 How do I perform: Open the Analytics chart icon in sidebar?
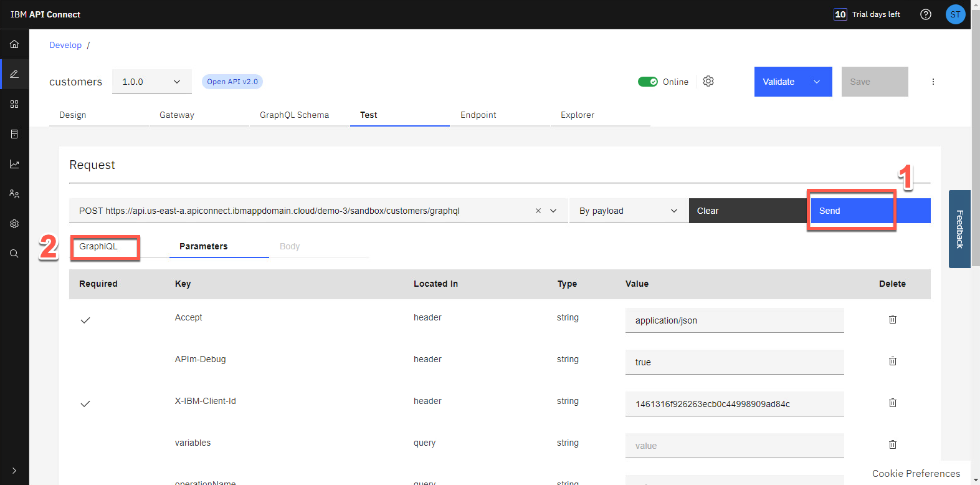coord(14,164)
